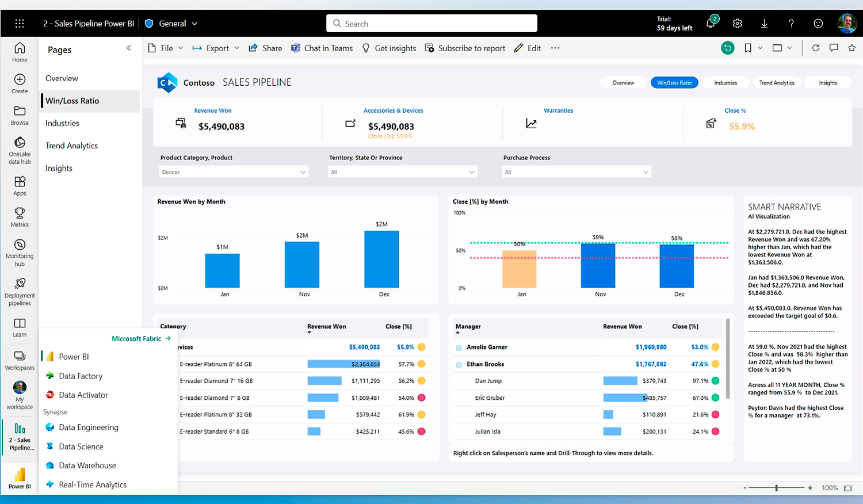
Task: Open settings gear icon
Action: pyautogui.click(x=738, y=24)
